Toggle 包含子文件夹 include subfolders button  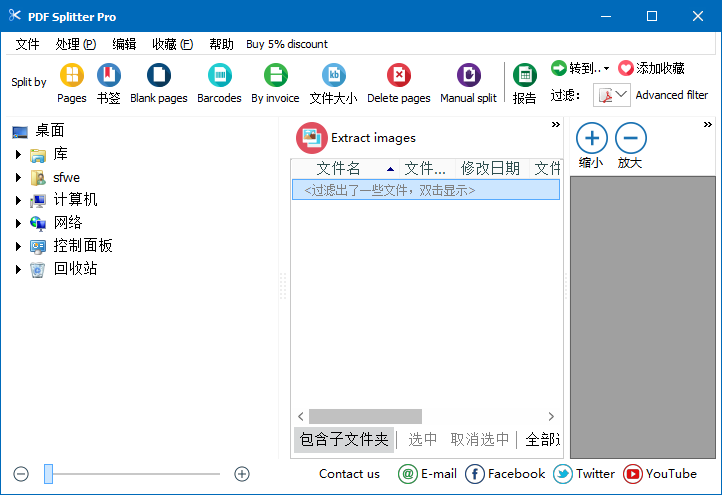click(344, 439)
